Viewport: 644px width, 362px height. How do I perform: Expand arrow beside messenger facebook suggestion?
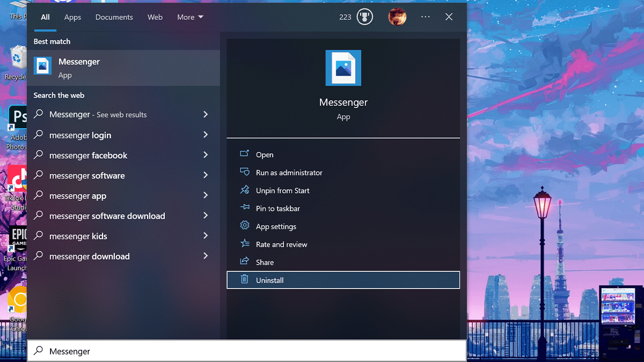tap(206, 156)
